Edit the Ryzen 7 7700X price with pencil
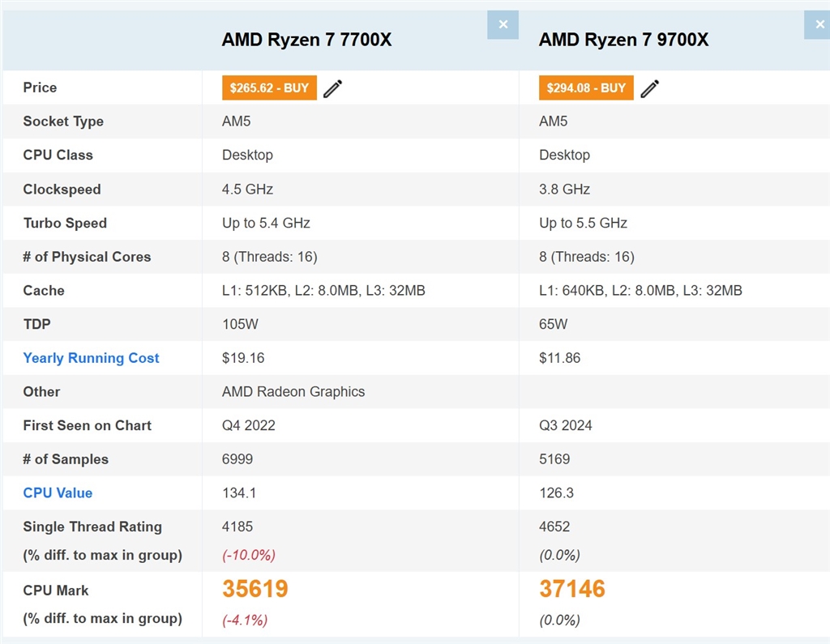Image resolution: width=830 pixels, height=644 pixels. click(x=332, y=88)
